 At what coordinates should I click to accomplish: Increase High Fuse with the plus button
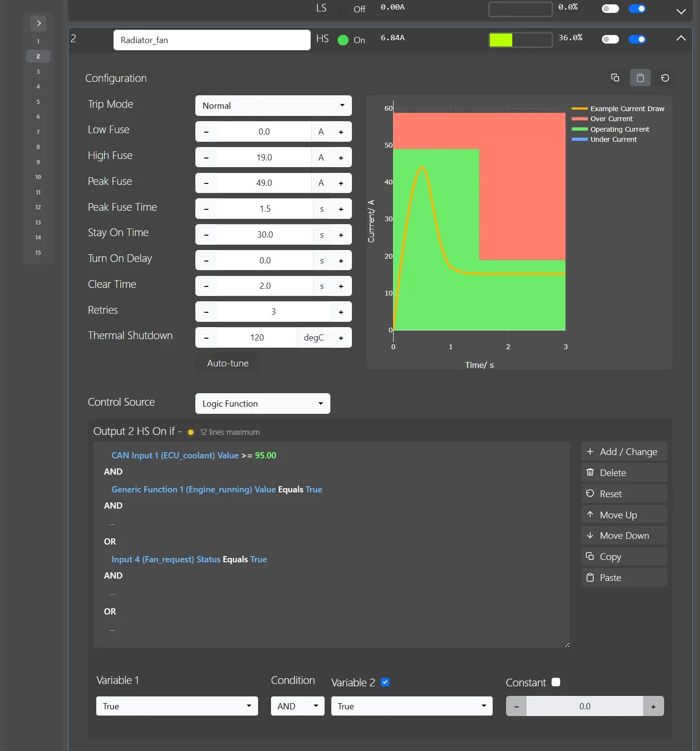pyautogui.click(x=341, y=158)
